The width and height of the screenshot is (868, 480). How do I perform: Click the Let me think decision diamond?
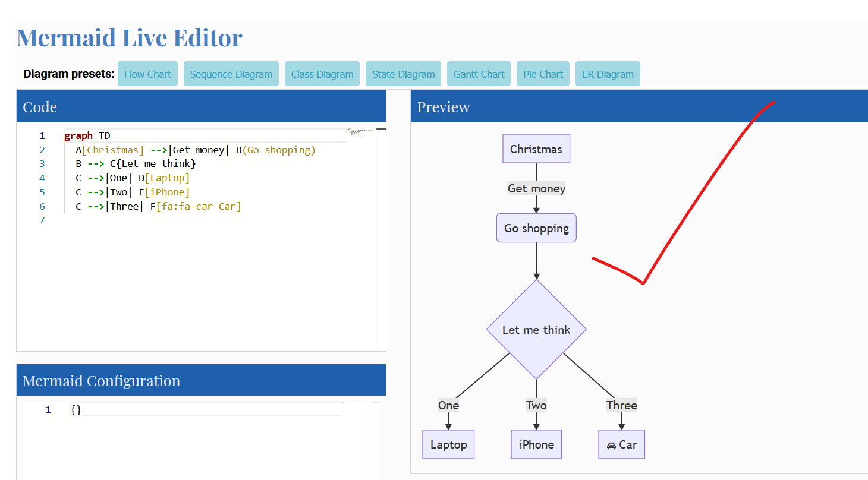tap(536, 330)
